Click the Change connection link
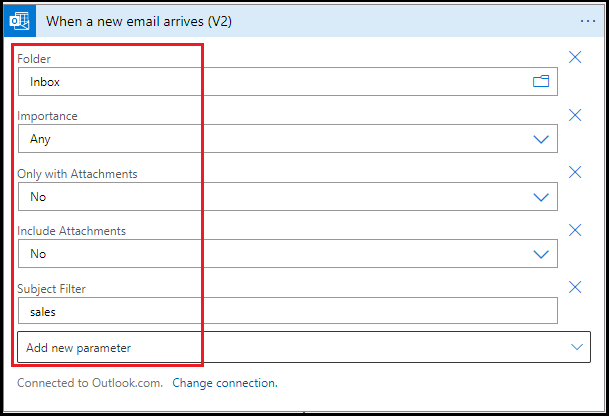Viewport: 609px width, 416px height. (x=225, y=383)
